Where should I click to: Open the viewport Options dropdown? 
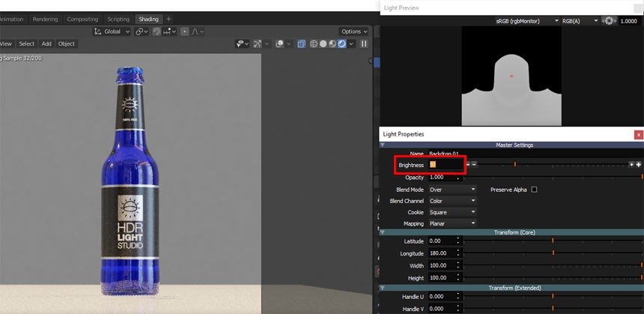[353, 31]
